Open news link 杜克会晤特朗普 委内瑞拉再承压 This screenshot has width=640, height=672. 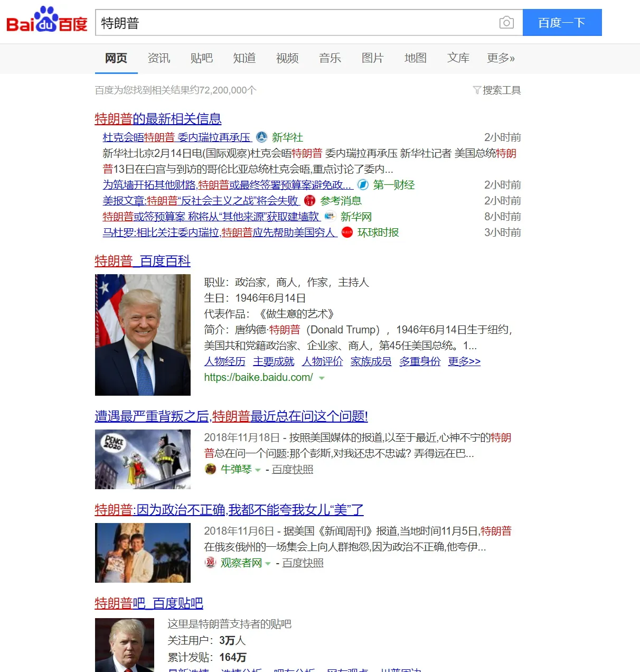[177, 137]
